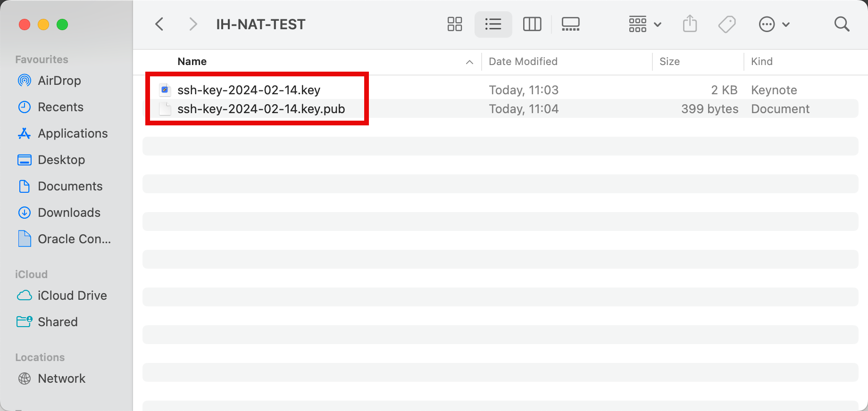Select file ssh-key-2024-02-14.key
Image resolution: width=868 pixels, height=411 pixels.
coord(500,90)
